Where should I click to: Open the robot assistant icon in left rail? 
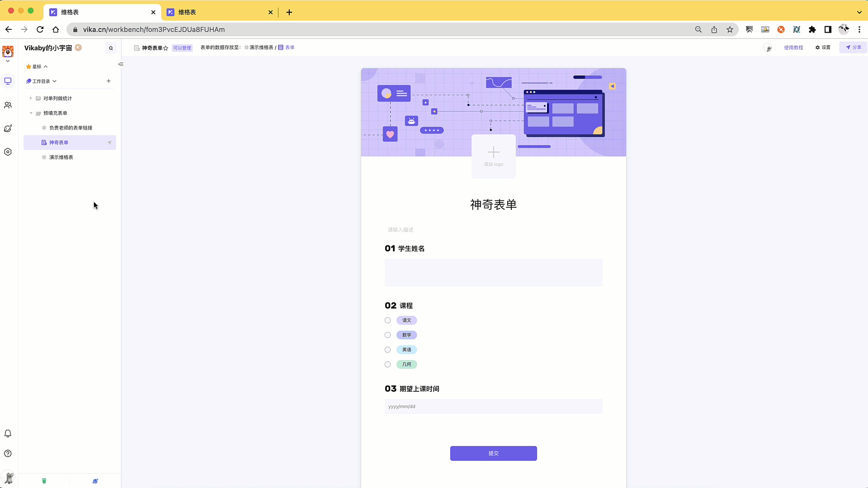8,128
